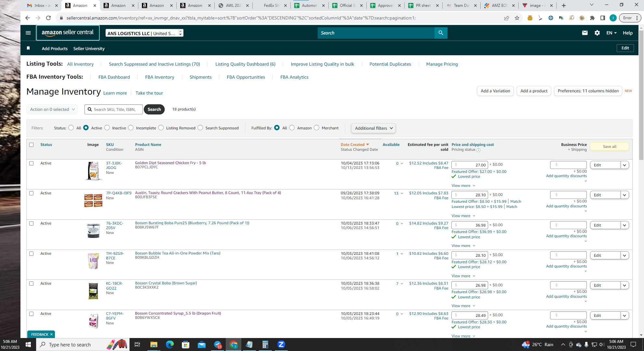Go to FBA Dashboard
This screenshot has height=351, width=644.
[114, 77]
